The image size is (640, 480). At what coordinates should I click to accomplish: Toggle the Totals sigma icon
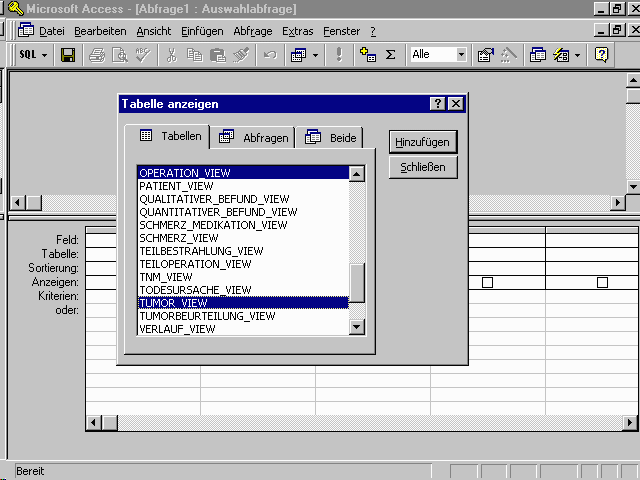point(390,55)
